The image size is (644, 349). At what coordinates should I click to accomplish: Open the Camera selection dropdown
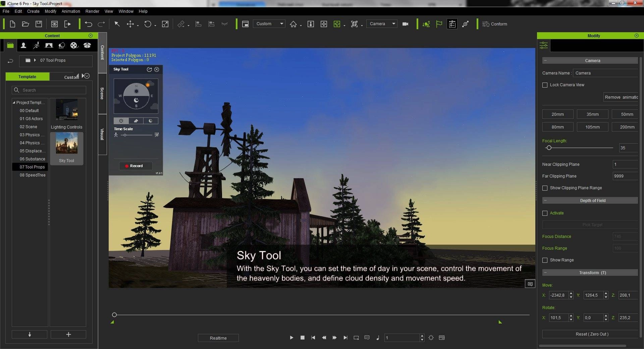[x=382, y=24]
